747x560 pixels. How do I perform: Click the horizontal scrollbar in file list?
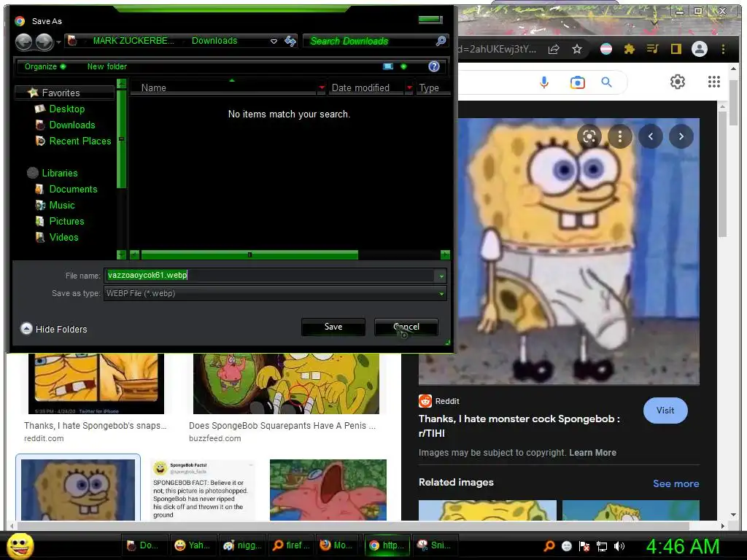click(249, 255)
